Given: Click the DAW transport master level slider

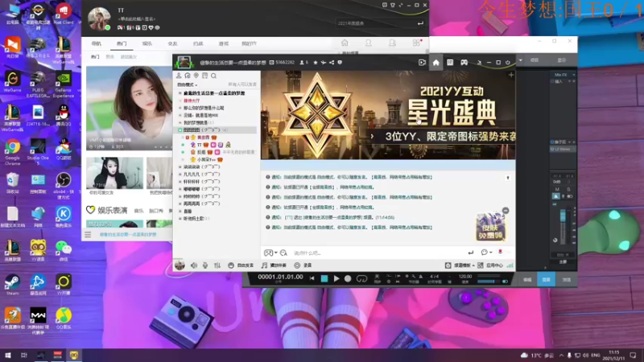Looking at the screenshot, I should tap(488, 281).
